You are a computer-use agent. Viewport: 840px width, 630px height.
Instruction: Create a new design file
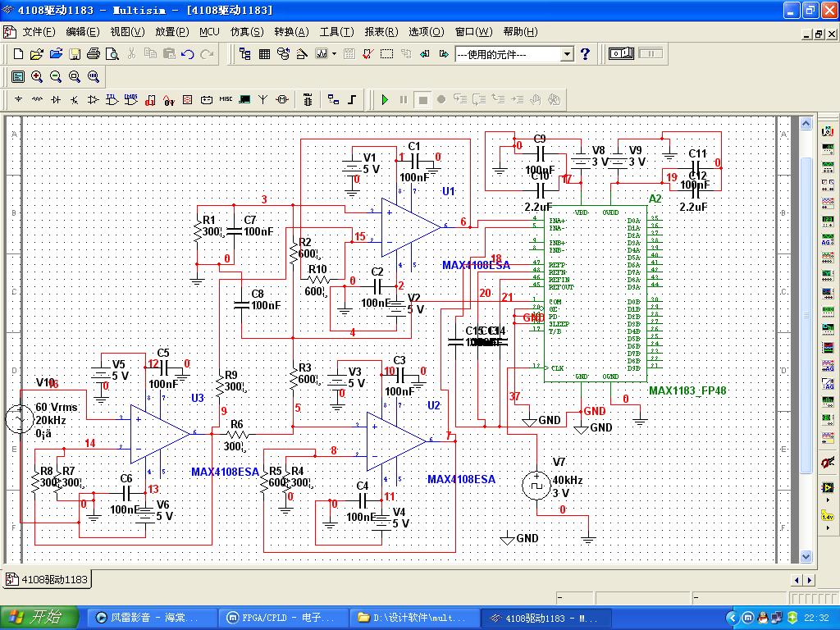(x=18, y=54)
